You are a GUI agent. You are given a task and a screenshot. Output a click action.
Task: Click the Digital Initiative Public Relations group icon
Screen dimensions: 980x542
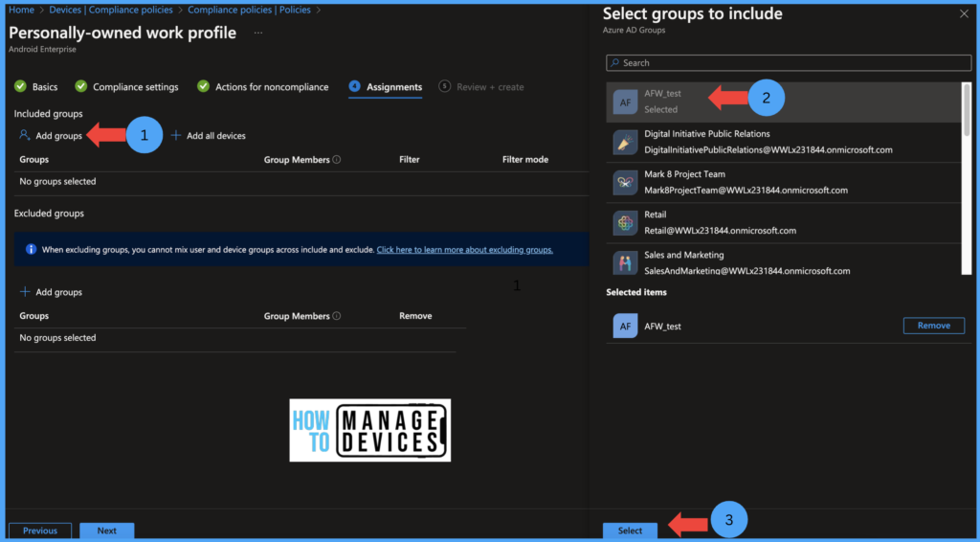click(625, 143)
